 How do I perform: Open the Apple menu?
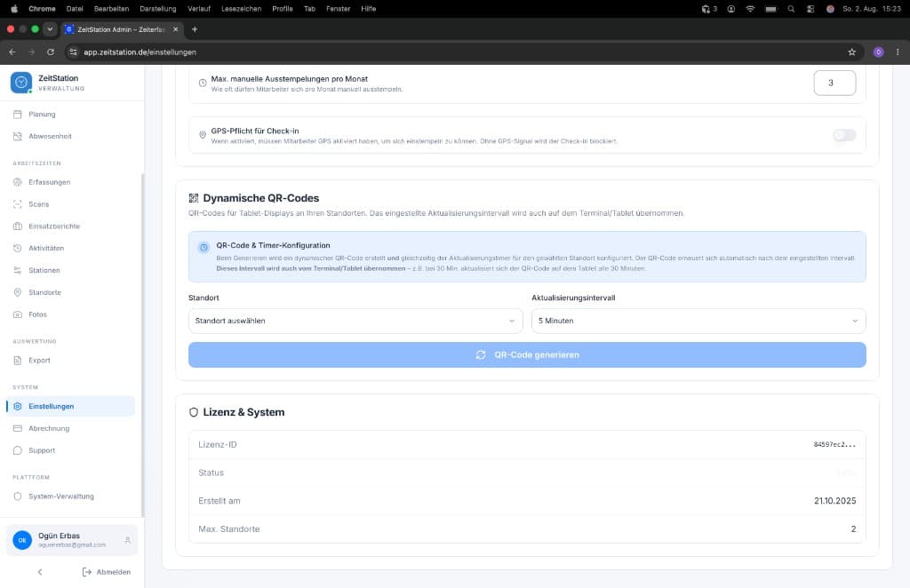click(14, 9)
